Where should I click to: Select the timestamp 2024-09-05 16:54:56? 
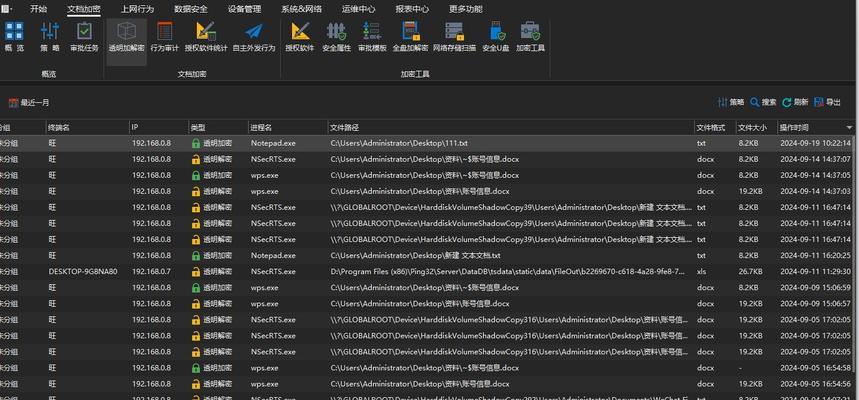point(817,384)
